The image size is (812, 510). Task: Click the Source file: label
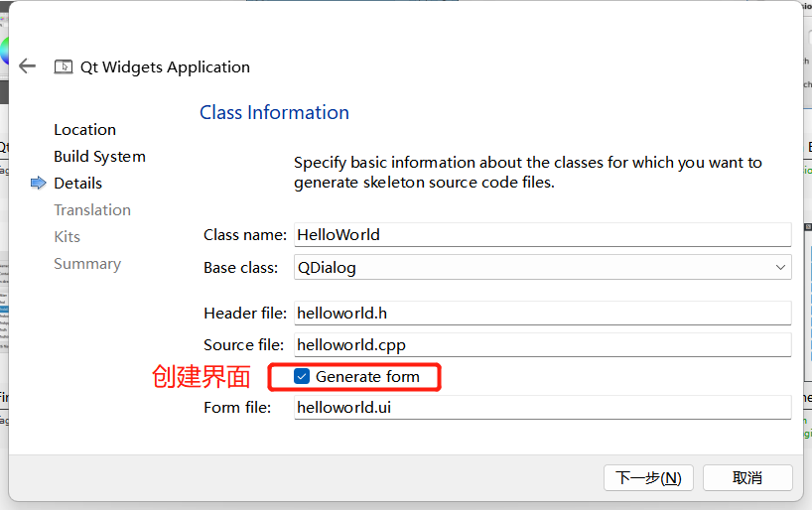point(243,345)
